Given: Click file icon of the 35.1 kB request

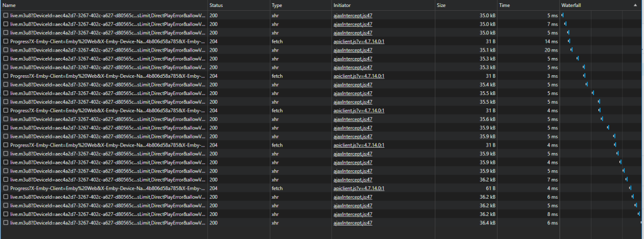Looking at the screenshot, I should [6, 50].
